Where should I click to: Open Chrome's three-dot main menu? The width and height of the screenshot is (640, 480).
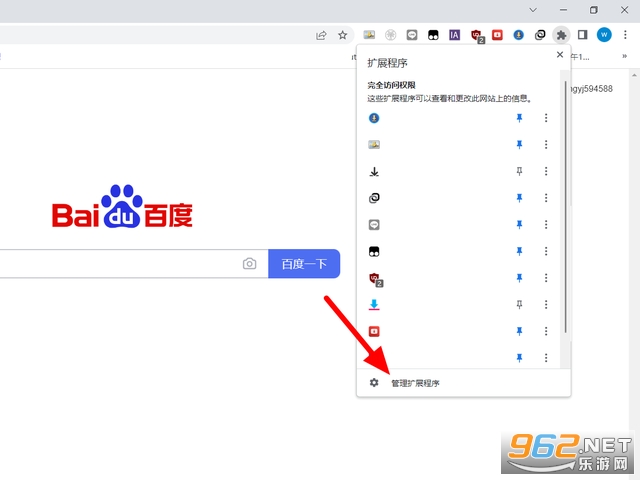625,35
